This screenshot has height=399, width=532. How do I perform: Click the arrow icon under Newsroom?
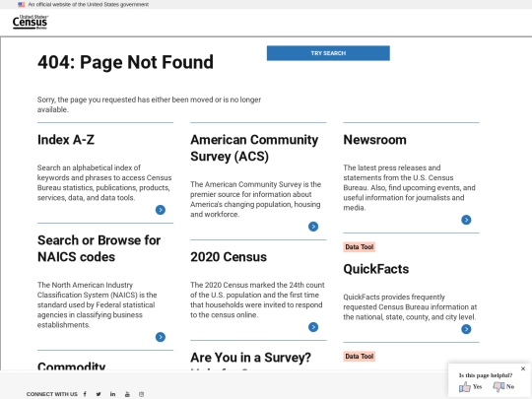pyautogui.click(x=466, y=220)
